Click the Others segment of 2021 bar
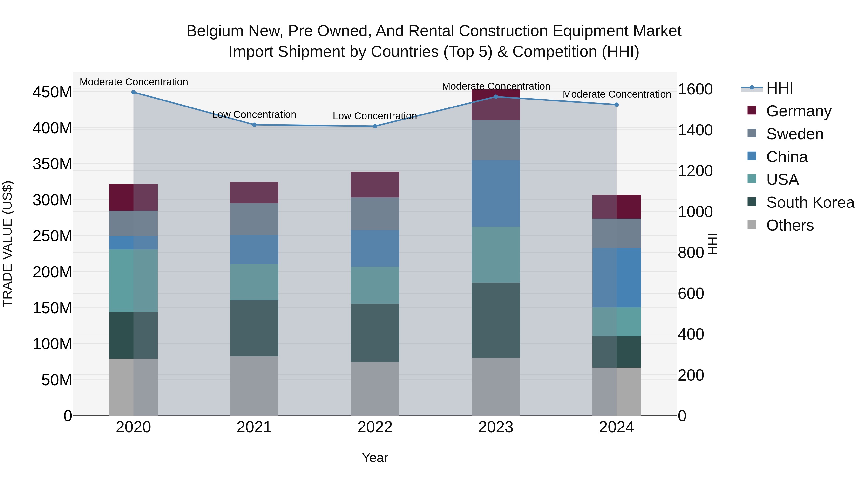The width and height of the screenshot is (868, 488). (x=254, y=386)
